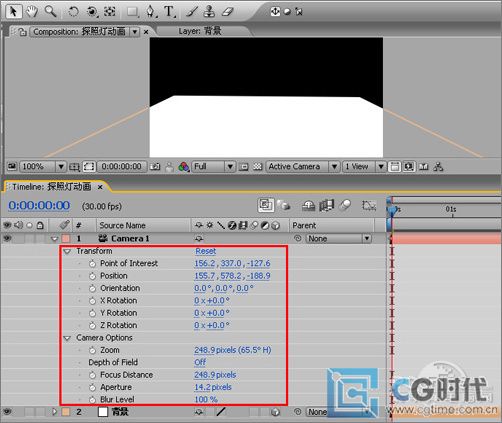This screenshot has height=423, width=502.
Task: Select the Zoom magnifier tool
Action: (x=50, y=11)
